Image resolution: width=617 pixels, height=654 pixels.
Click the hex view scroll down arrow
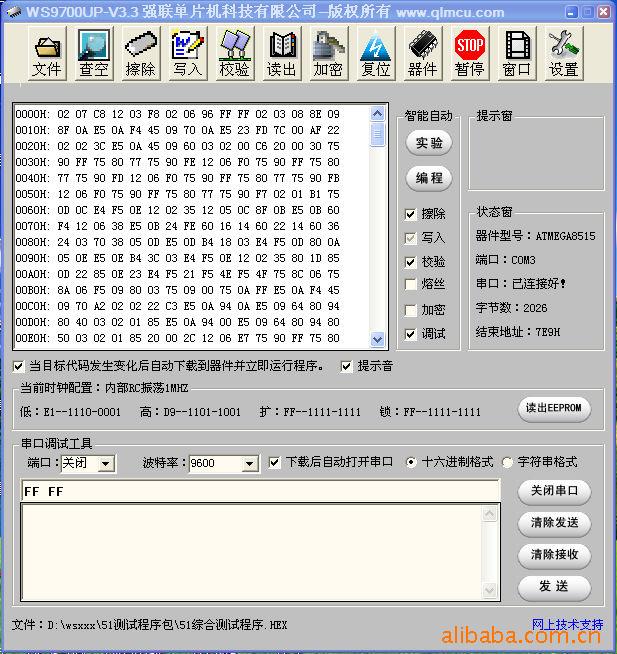click(378, 339)
